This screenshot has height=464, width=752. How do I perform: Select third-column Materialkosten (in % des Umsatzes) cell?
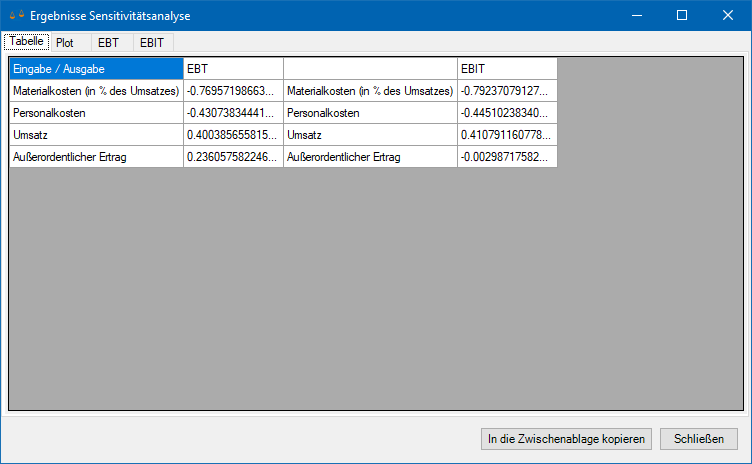(x=370, y=91)
